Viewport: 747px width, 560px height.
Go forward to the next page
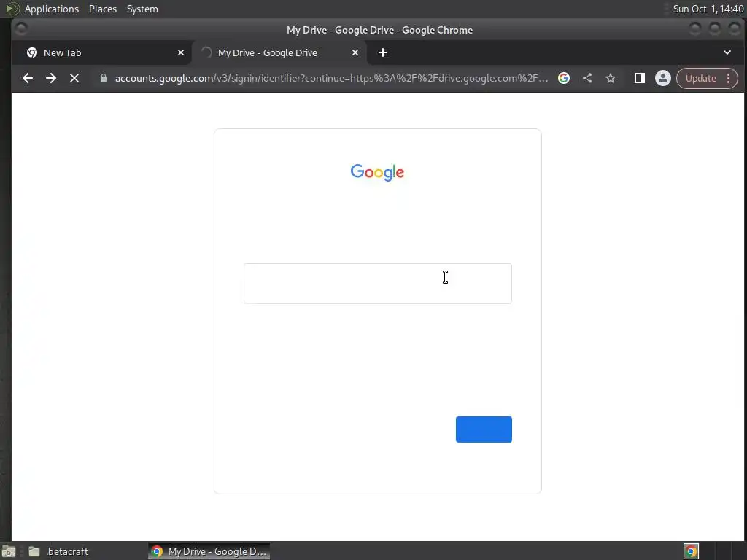(x=51, y=78)
